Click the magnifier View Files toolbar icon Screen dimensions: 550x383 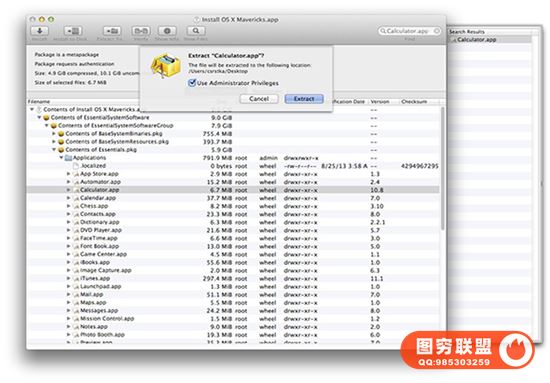coord(196,31)
